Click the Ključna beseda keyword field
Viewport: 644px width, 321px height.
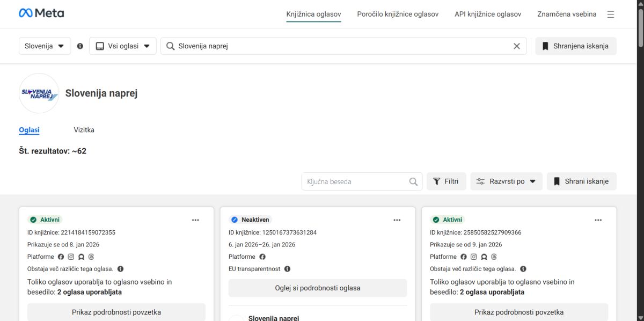click(x=354, y=181)
